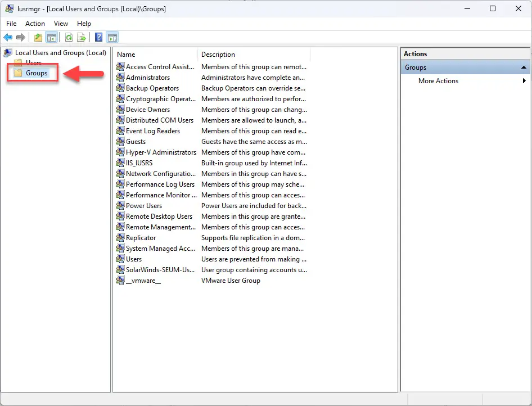Toggle Show/Hide Console Tree toolbar icon
Screen dimensions: 532x406
pos(52,37)
